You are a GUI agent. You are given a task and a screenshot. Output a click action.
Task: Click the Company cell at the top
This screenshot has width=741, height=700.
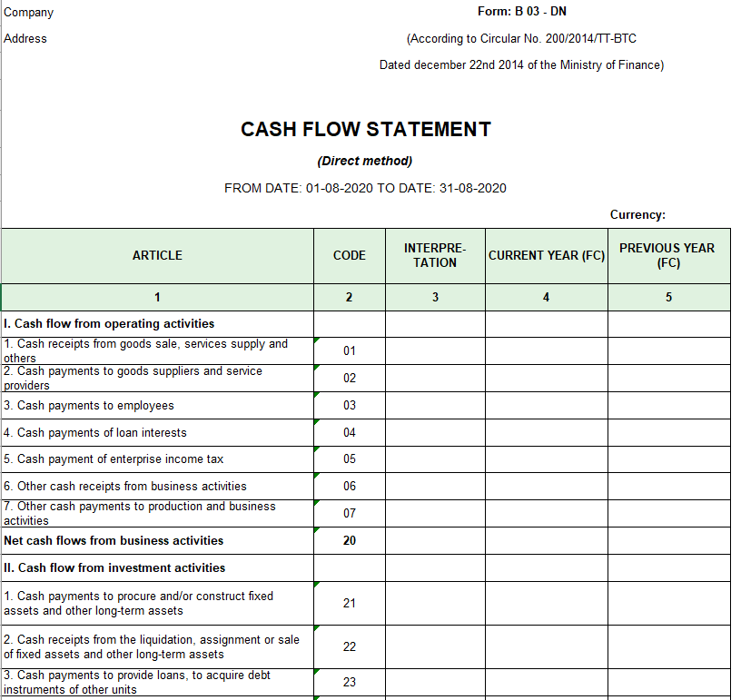coord(29,13)
